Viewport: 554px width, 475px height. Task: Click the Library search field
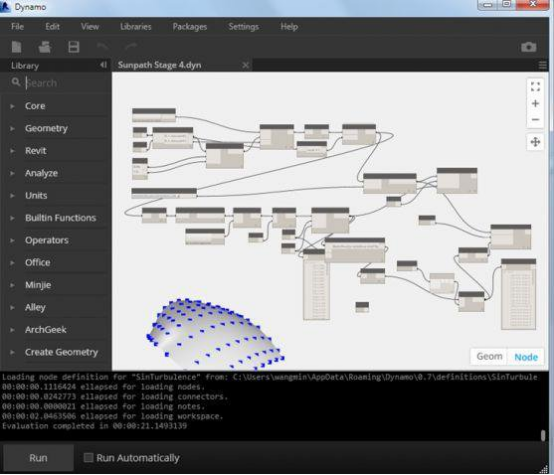click(x=60, y=83)
